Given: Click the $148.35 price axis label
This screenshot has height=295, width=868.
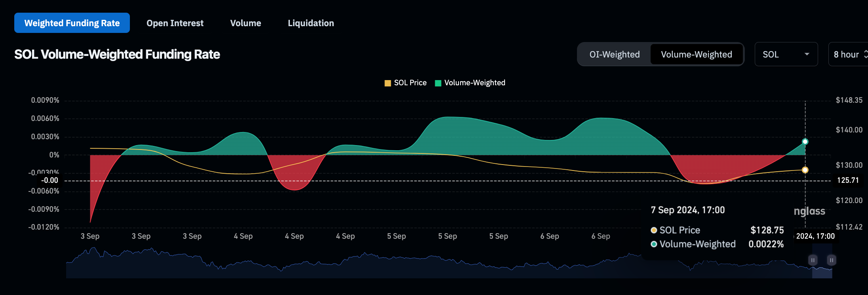Looking at the screenshot, I should [849, 100].
